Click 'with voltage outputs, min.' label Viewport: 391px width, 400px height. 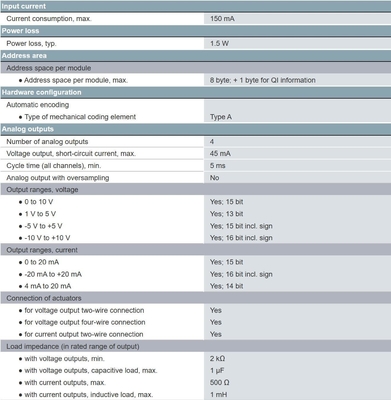(x=64, y=359)
